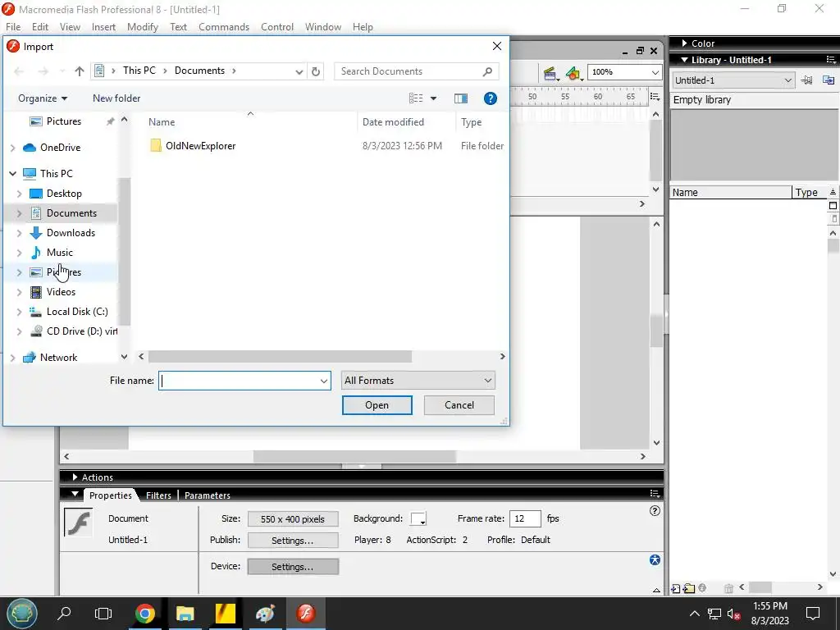Collapse the Library - Untitled-1 panel

pyautogui.click(x=684, y=59)
